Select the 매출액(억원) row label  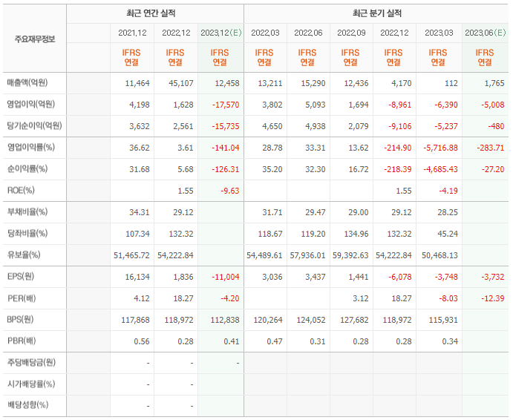(x=27, y=83)
